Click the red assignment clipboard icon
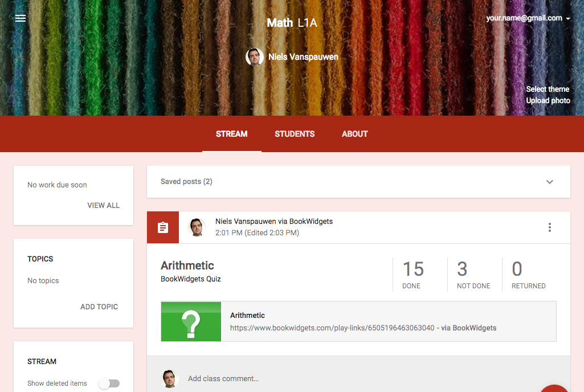 [x=162, y=227]
